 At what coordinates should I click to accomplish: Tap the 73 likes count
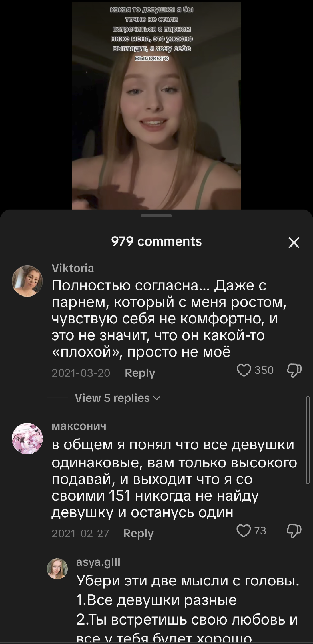tap(260, 531)
